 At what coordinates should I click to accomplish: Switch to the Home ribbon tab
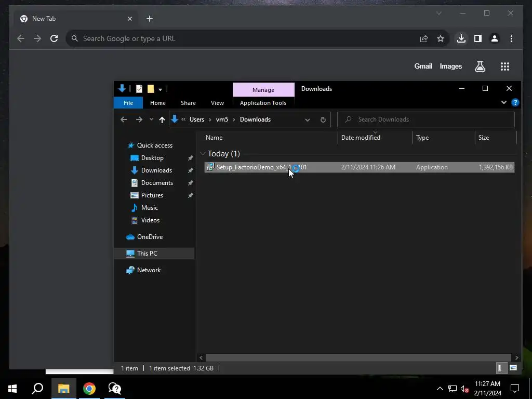(x=158, y=103)
